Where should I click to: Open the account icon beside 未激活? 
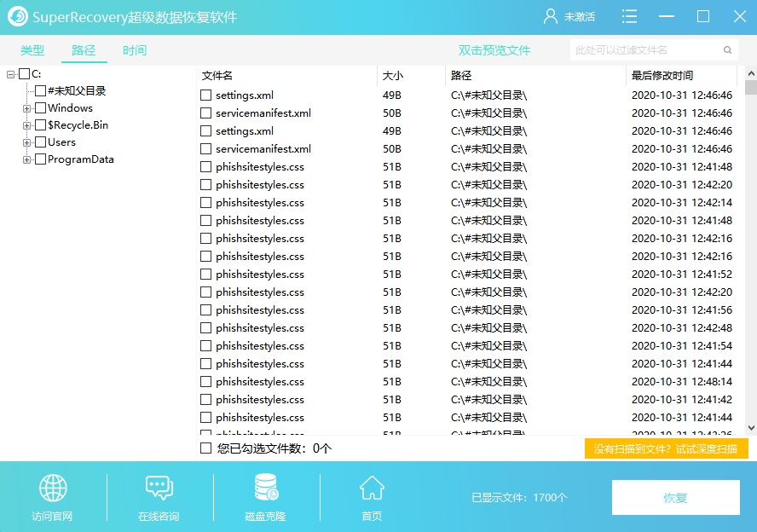pyautogui.click(x=551, y=17)
